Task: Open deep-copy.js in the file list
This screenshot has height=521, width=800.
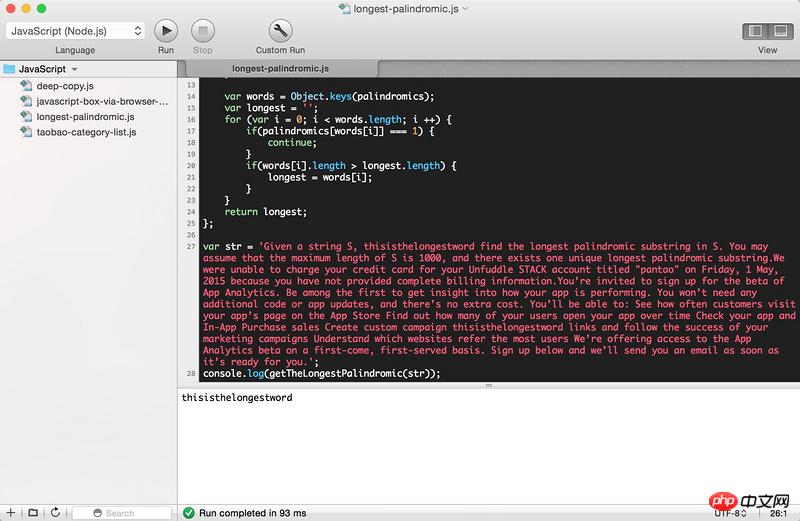Action: 65,86
